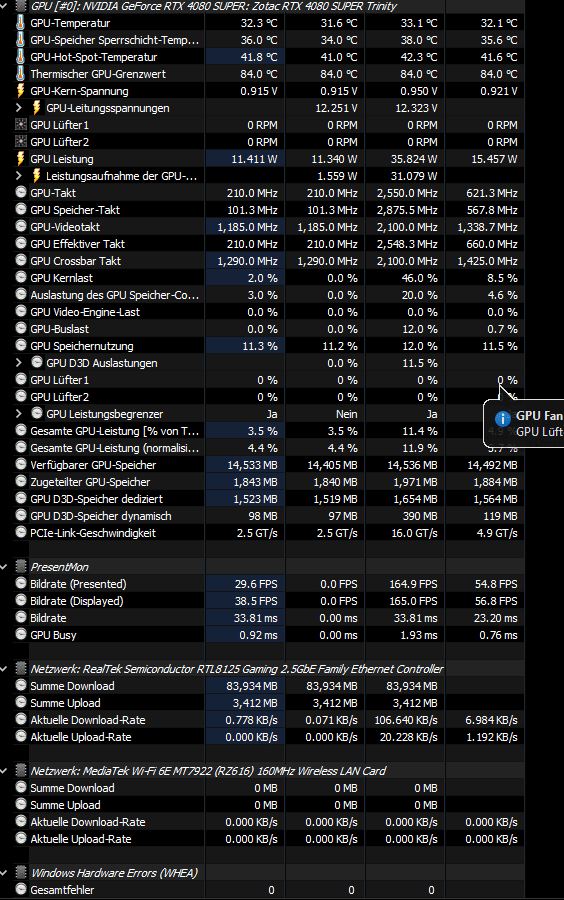Click the thermometer icon of Thermischer GPU-Grenzwert
The height and width of the screenshot is (900, 564).
coord(21,74)
